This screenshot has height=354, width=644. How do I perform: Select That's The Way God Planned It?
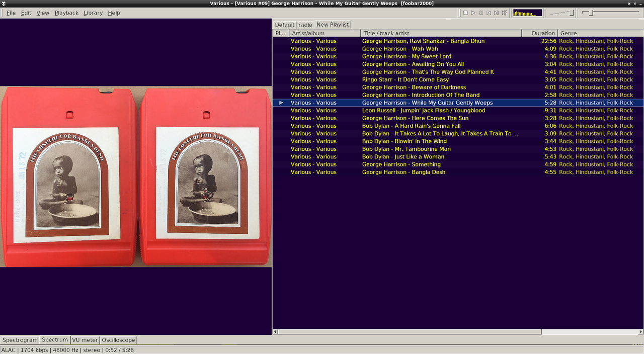pos(458,72)
